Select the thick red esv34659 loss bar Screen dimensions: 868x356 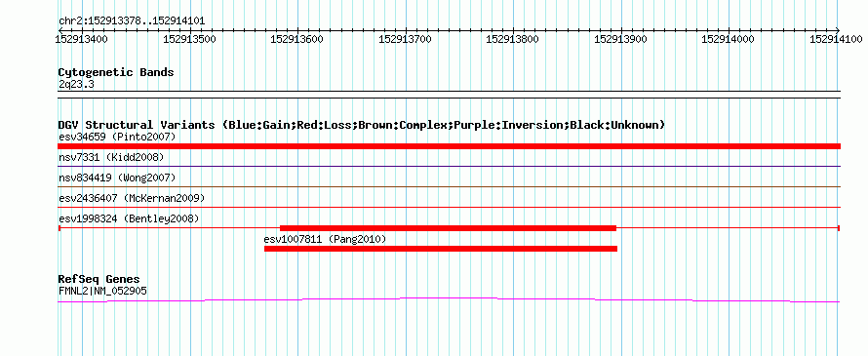(x=449, y=146)
